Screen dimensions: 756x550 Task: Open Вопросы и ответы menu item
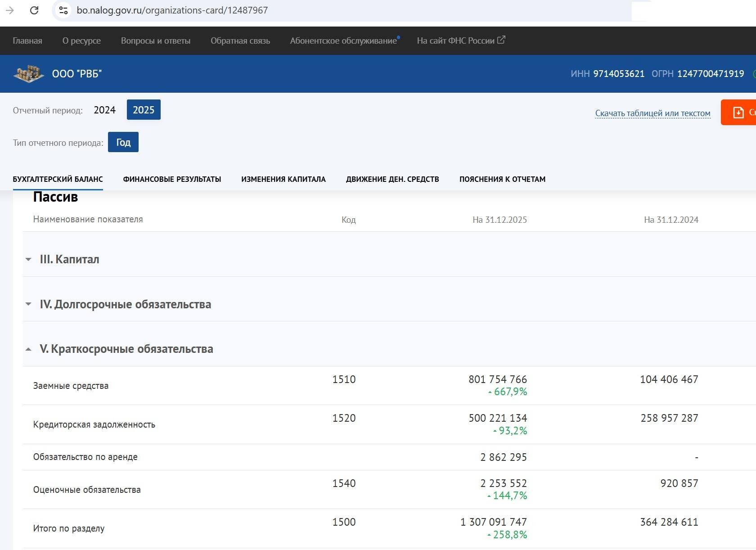(x=155, y=41)
